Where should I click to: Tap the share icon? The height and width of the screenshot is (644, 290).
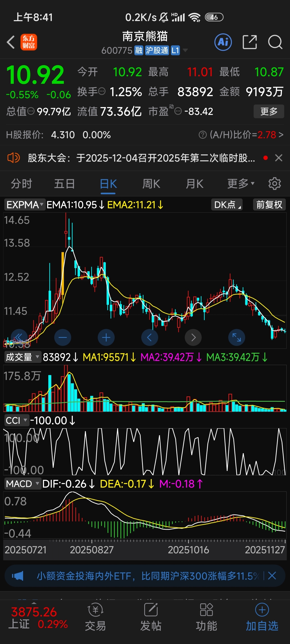pos(250,42)
